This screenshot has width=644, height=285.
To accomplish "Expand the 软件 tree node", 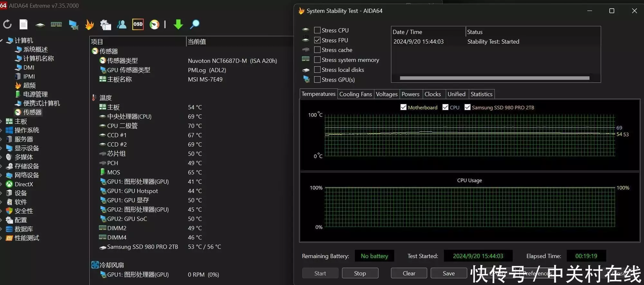I will coord(1,202).
